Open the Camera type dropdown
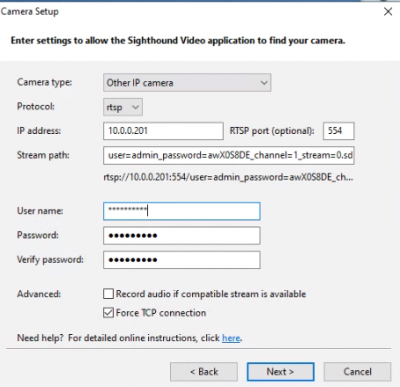Image resolution: width=400 pixels, height=387 pixels. coord(187,83)
